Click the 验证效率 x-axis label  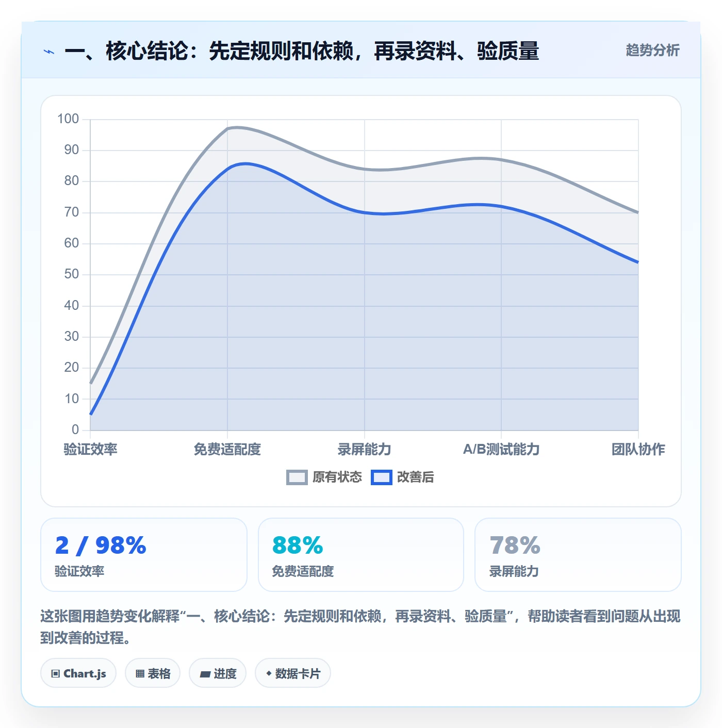tap(91, 449)
